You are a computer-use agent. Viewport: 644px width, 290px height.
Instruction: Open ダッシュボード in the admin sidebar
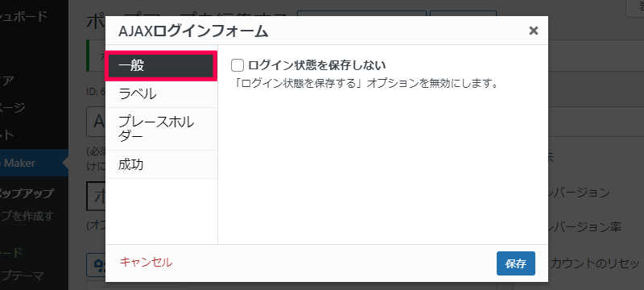(24, 16)
